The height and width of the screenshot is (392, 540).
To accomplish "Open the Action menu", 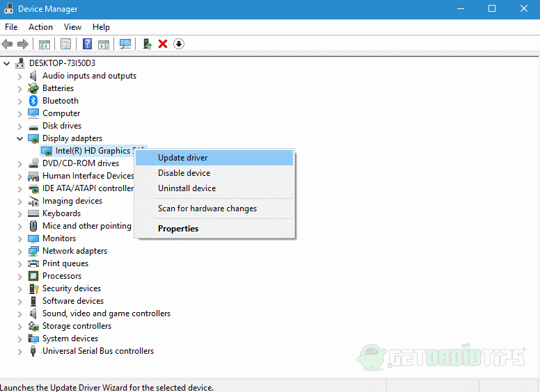I will (40, 27).
